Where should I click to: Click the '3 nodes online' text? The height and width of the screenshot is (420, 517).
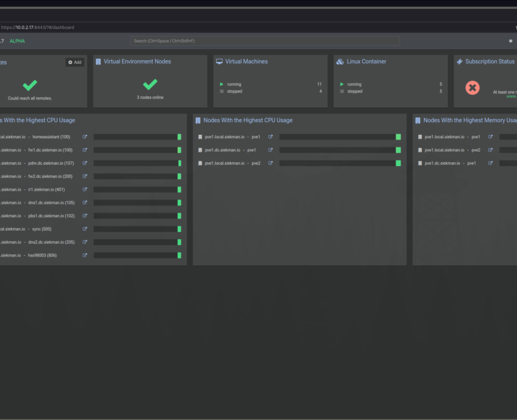pyautogui.click(x=150, y=98)
